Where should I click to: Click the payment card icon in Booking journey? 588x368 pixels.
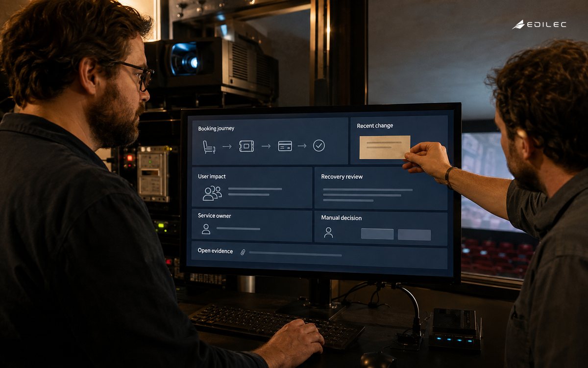(285, 146)
